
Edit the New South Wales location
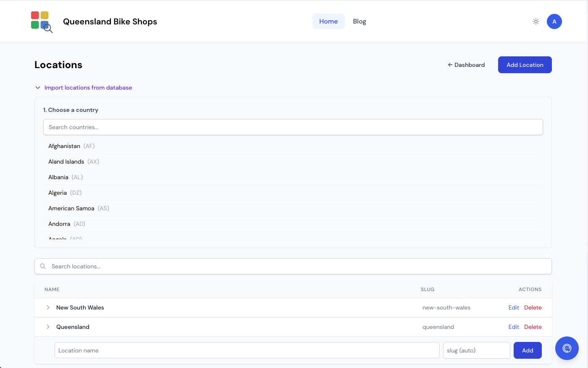pos(514,307)
